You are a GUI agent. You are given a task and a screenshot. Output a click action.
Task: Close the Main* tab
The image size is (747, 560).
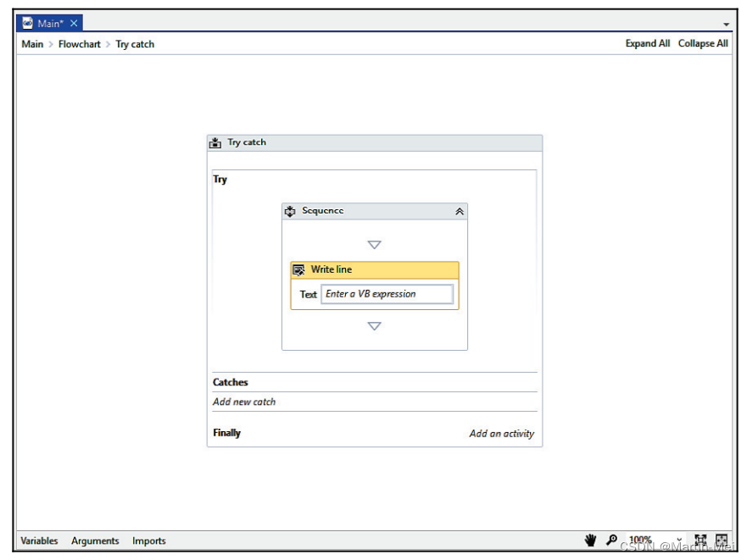[74, 23]
